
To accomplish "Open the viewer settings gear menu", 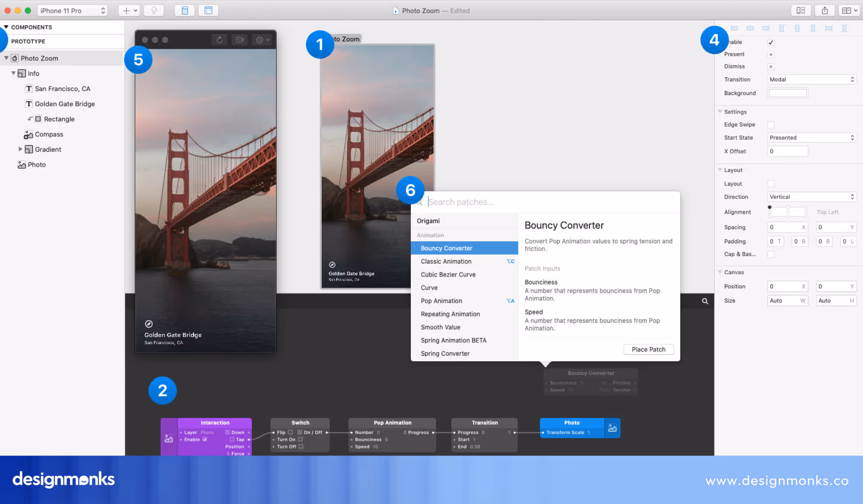I will (x=262, y=40).
